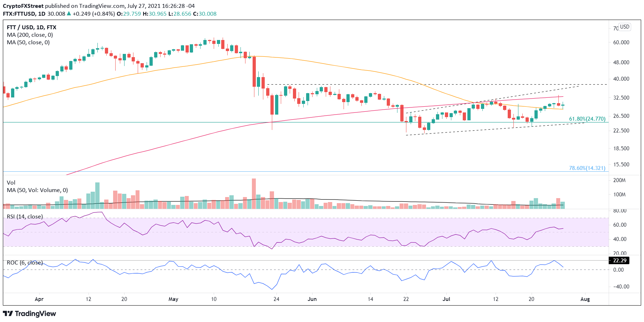Click the 32.500 price scale label
Screen dimensions: 644x322
(x=621, y=97)
